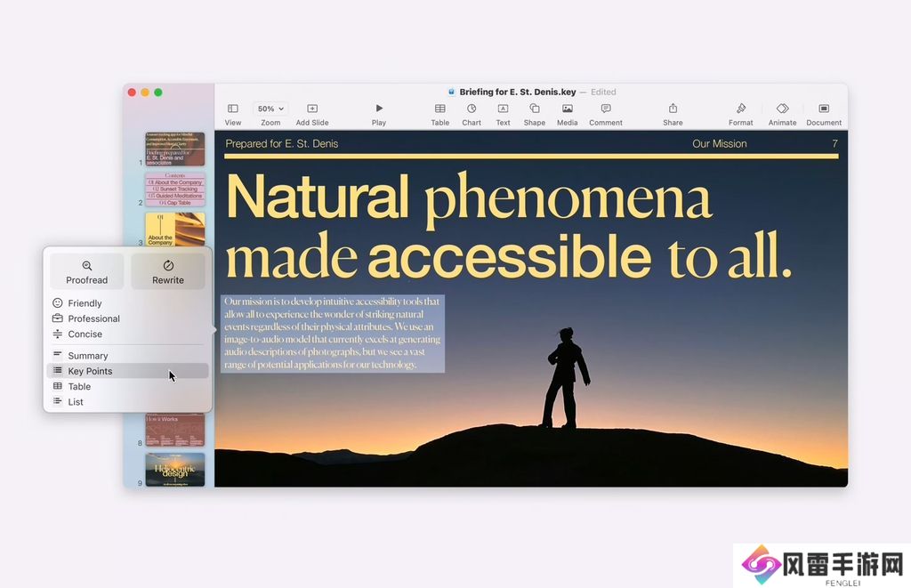Insert a Table from the toolbar
This screenshot has width=911, height=588.
tap(440, 109)
